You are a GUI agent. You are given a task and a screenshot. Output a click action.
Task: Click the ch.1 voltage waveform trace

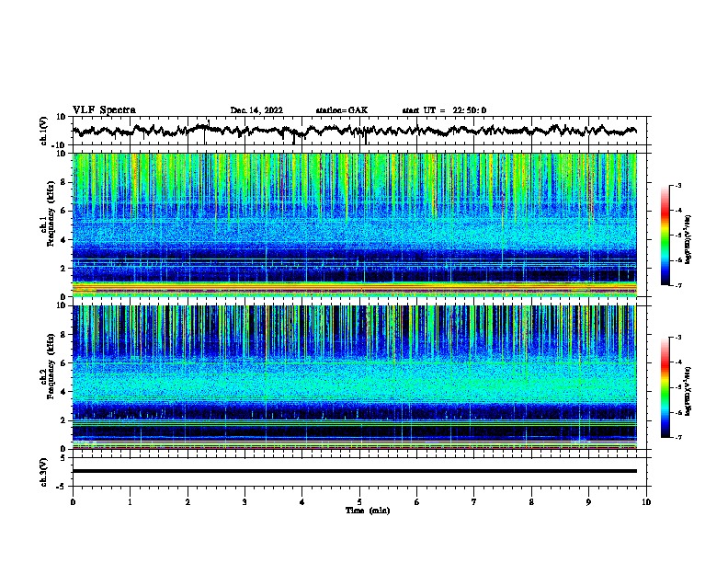(354, 131)
